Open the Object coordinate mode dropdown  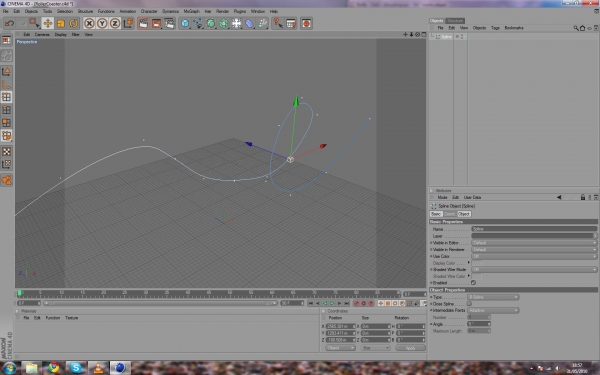pyautogui.click(x=340, y=348)
